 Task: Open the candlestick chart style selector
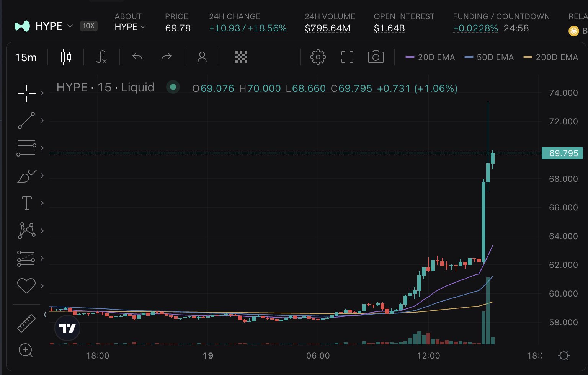(x=66, y=57)
